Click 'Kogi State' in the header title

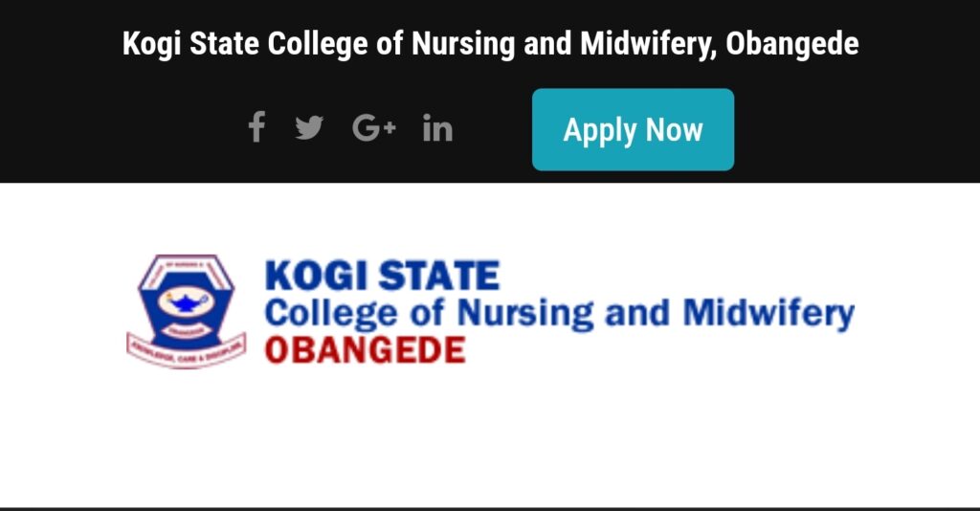coord(190,44)
